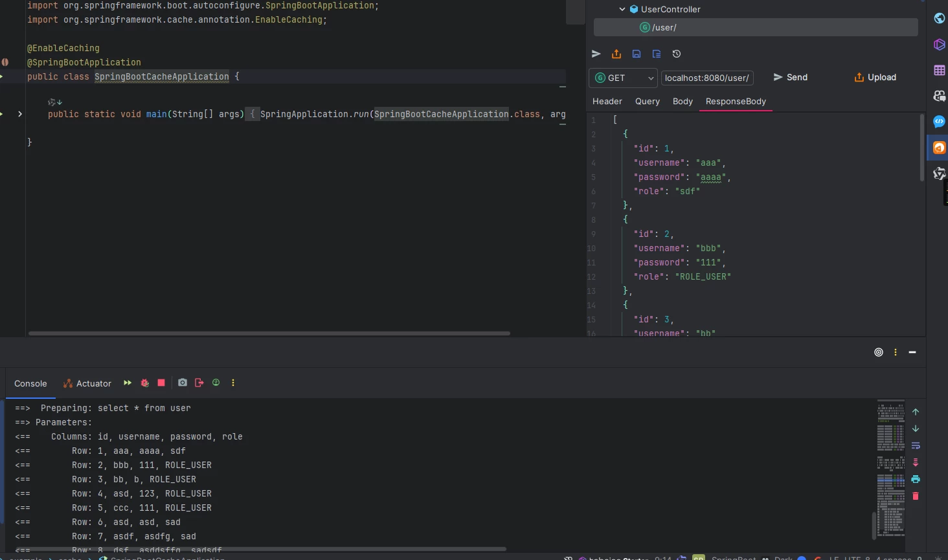This screenshot has width=948, height=560.
Task: Select the /user/ endpoint in the tree
Action: tap(756, 27)
